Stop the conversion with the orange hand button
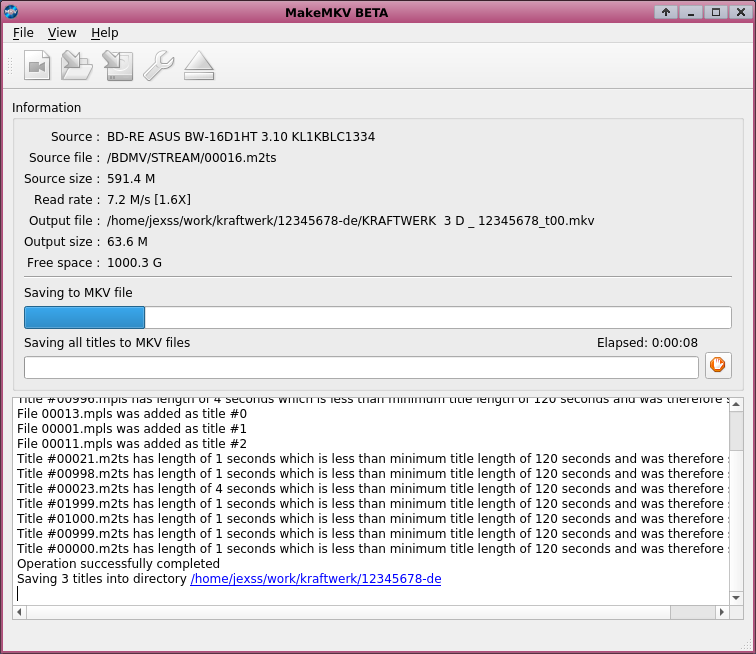This screenshot has height=654, width=756. click(718, 365)
